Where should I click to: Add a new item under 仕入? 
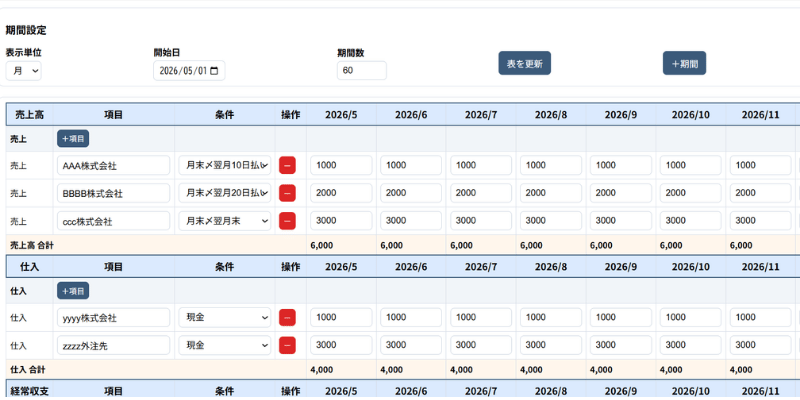(73, 291)
